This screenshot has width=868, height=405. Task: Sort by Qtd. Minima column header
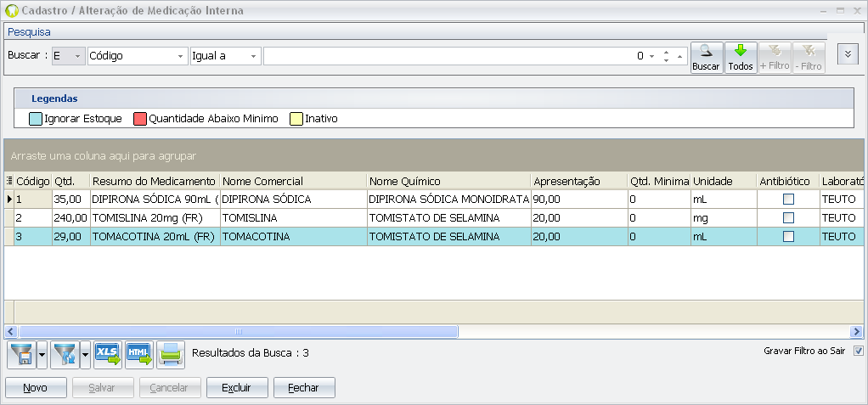[x=659, y=181]
